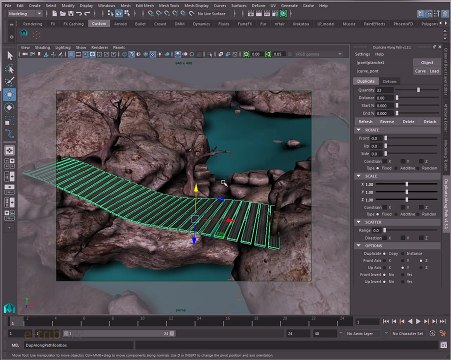Click the MEL command line field

point(78,345)
